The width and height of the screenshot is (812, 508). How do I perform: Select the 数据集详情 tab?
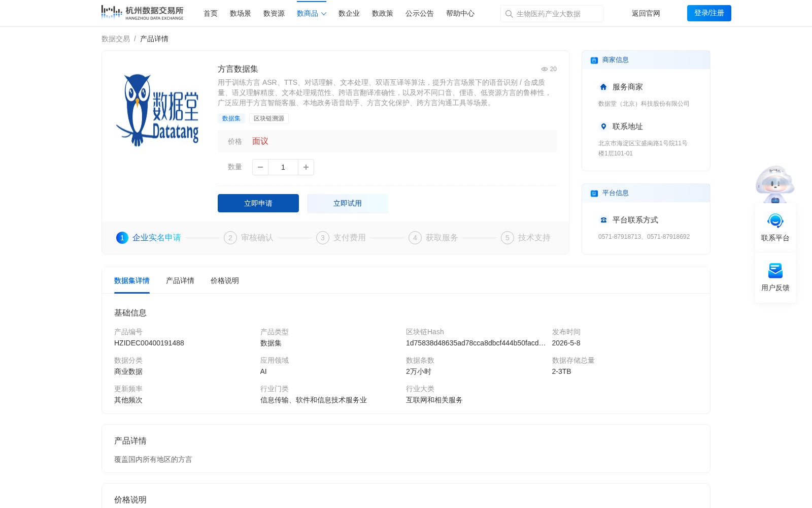132,281
